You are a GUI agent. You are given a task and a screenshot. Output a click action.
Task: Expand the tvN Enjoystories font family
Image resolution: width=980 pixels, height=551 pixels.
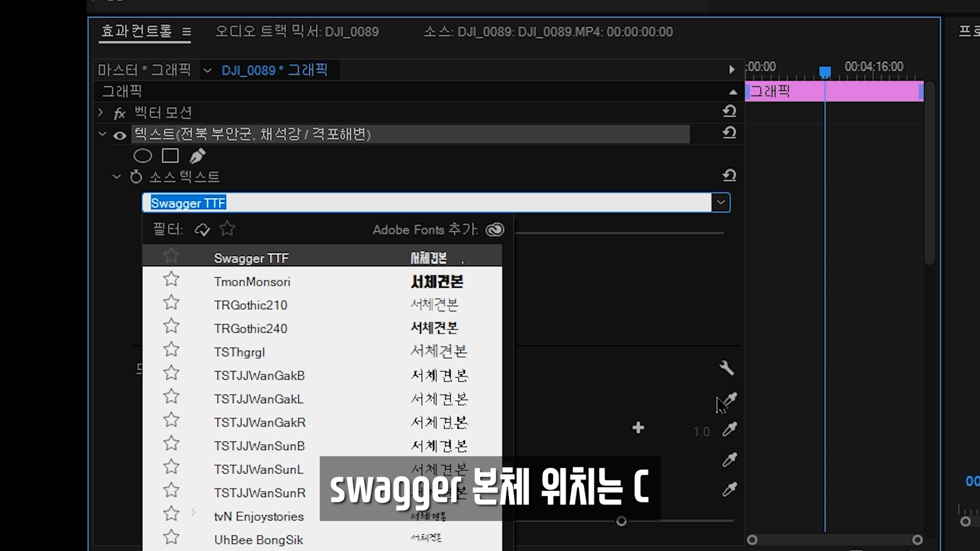click(x=193, y=512)
